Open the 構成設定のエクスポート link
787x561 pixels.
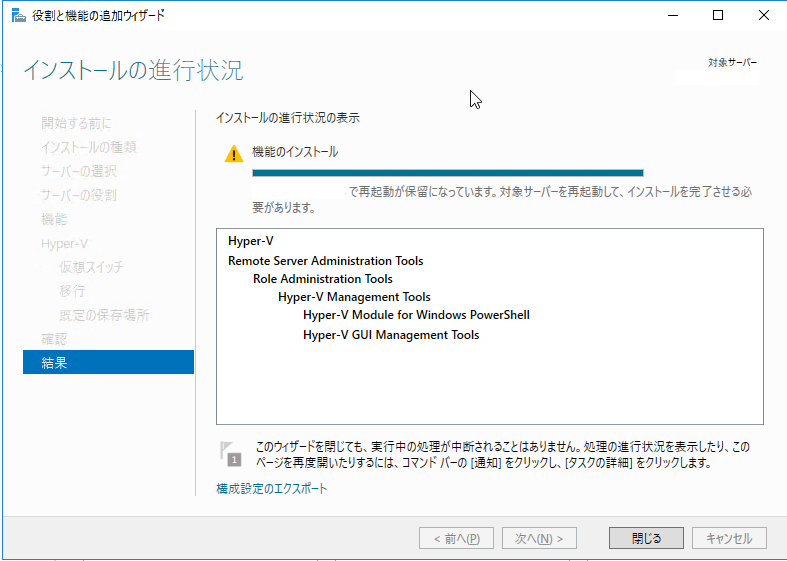[x=272, y=488]
